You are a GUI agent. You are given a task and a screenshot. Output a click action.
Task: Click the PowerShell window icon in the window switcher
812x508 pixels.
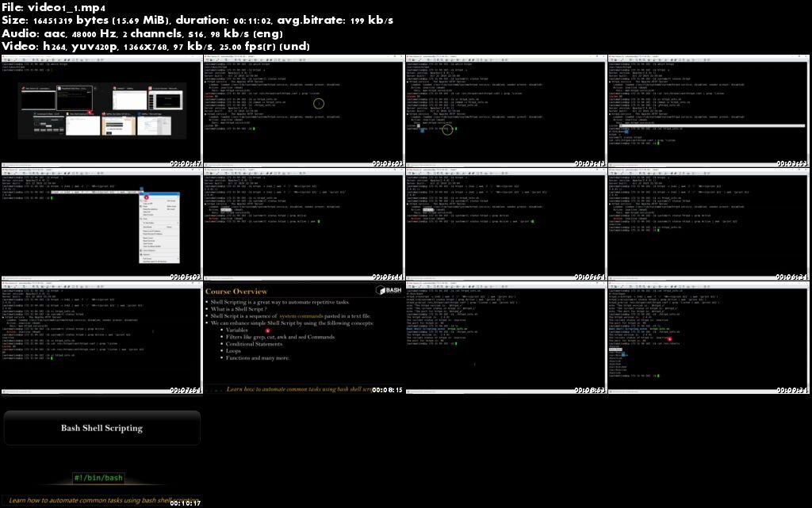[59, 87]
